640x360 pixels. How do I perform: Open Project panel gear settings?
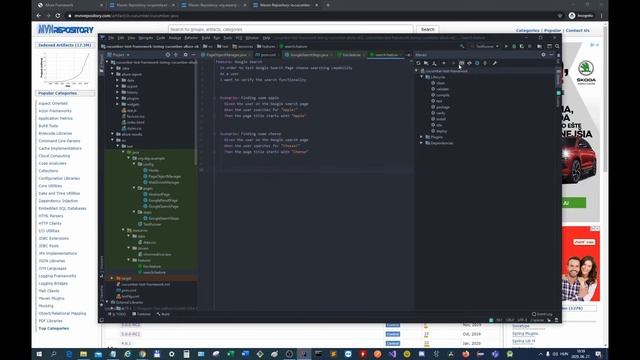(185, 55)
